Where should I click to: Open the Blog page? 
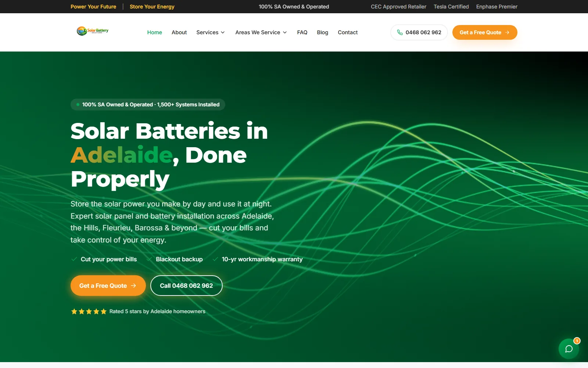pyautogui.click(x=322, y=32)
